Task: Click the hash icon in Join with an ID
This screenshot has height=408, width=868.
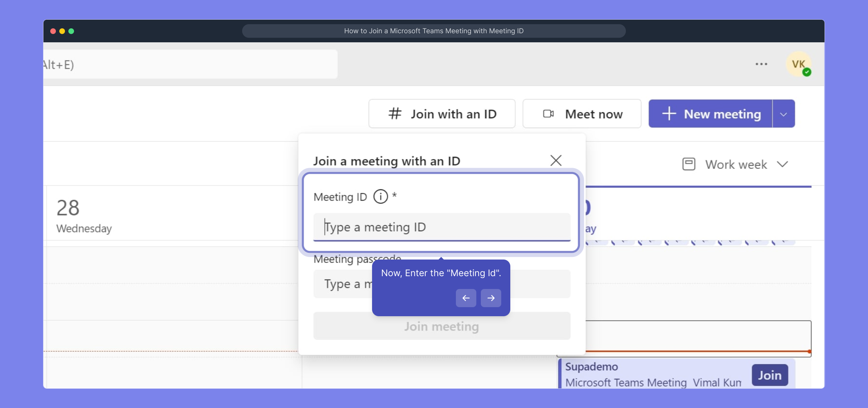Action: tap(395, 114)
